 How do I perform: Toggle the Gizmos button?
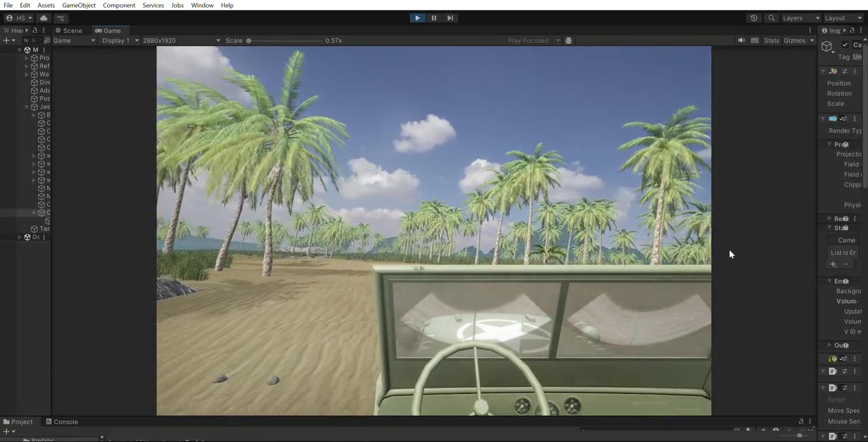pos(794,41)
